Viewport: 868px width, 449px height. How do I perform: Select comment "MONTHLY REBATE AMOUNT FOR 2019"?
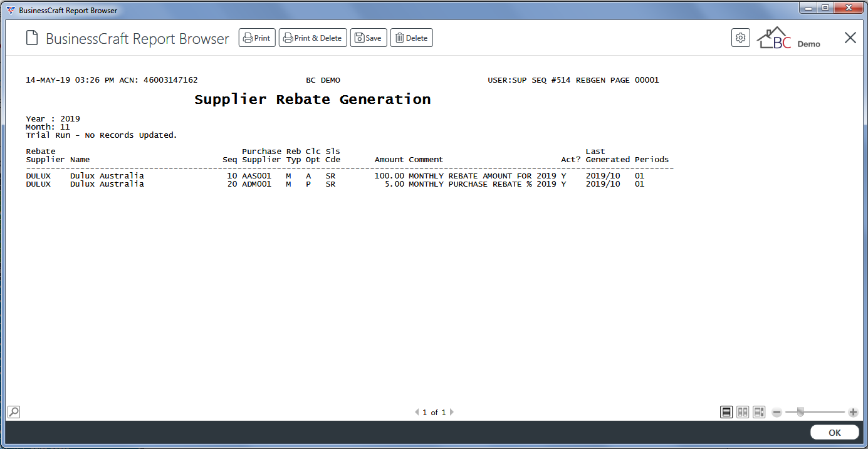click(x=483, y=176)
